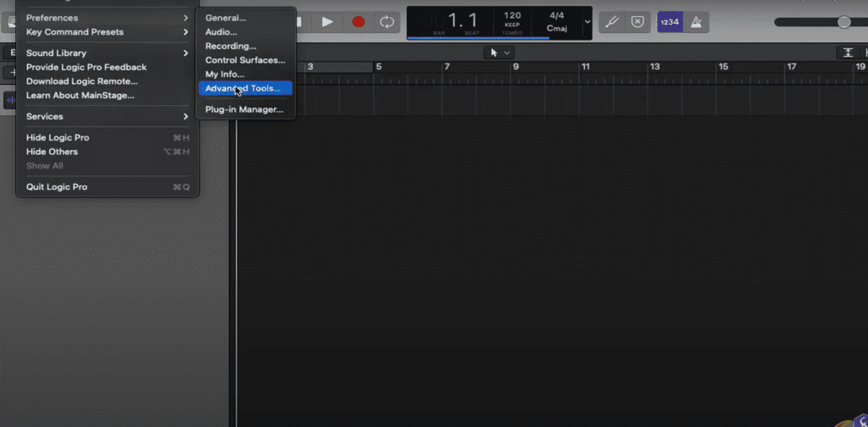Toggle the 1234 Count-in button

(x=670, y=21)
